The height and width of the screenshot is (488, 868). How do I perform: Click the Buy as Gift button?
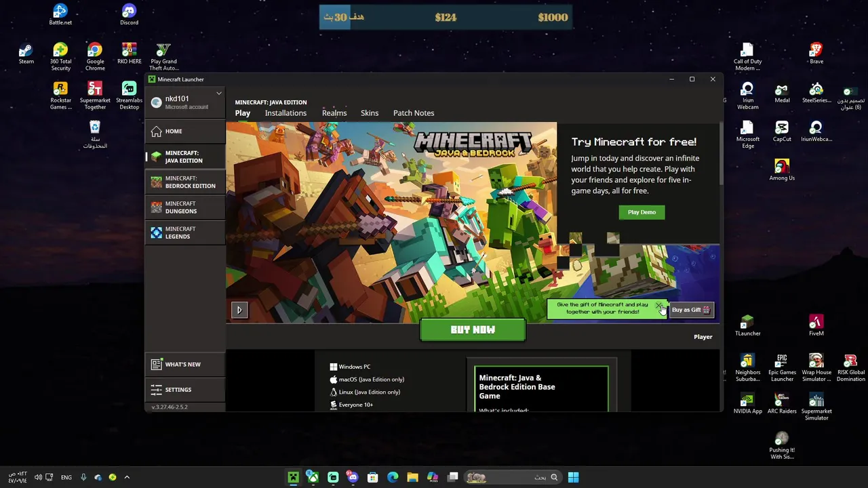[691, 310]
